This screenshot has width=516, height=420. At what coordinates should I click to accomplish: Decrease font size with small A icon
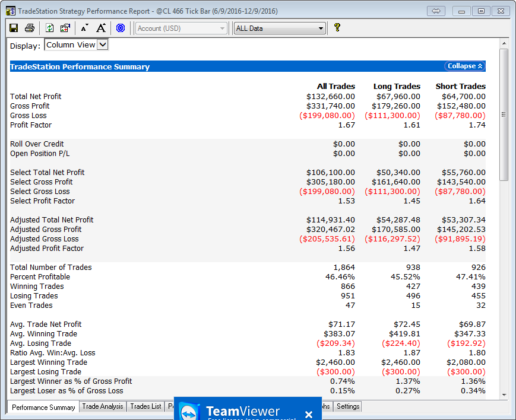coord(84,28)
